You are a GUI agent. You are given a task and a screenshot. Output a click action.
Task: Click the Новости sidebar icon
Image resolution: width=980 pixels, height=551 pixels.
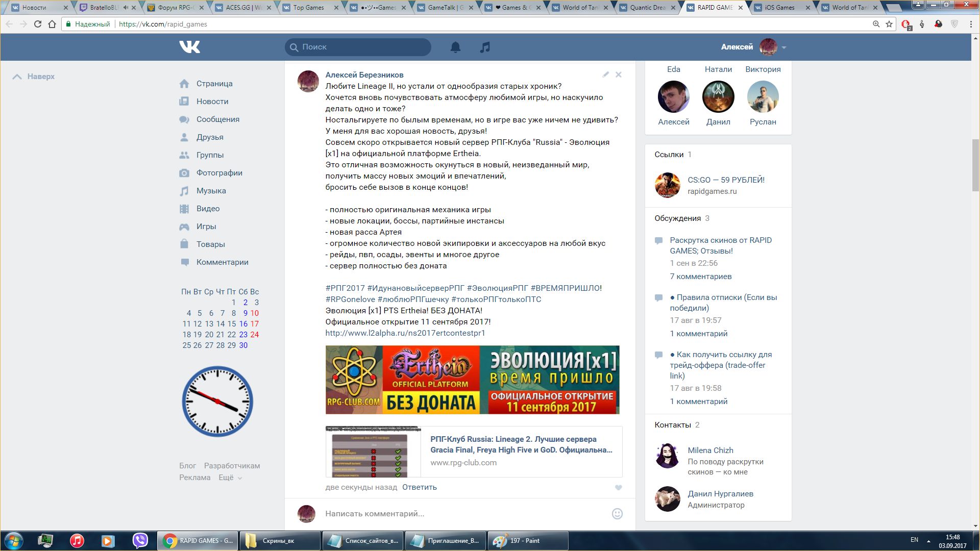(184, 102)
